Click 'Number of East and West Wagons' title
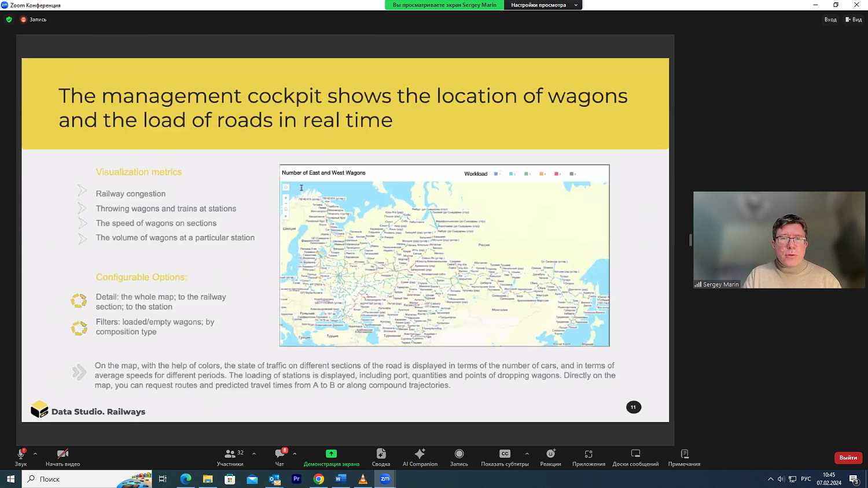This screenshot has width=868, height=488. [323, 173]
